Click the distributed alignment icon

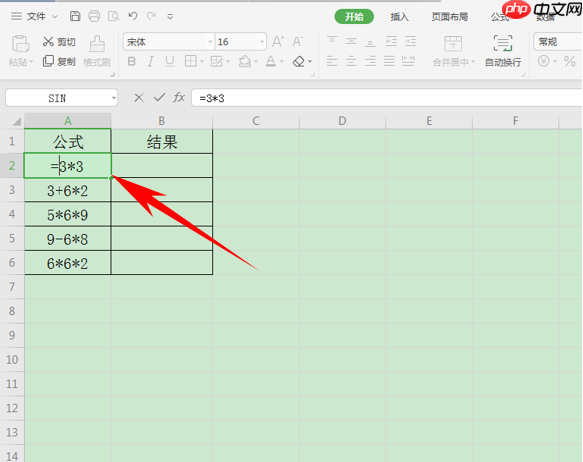[408, 61]
